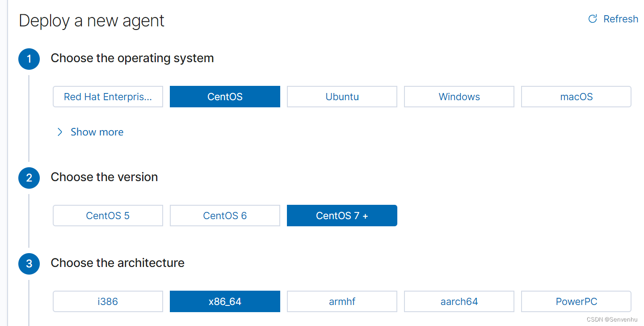This screenshot has width=644, height=326.
Task: Choose aarch64 architecture
Action: click(459, 301)
